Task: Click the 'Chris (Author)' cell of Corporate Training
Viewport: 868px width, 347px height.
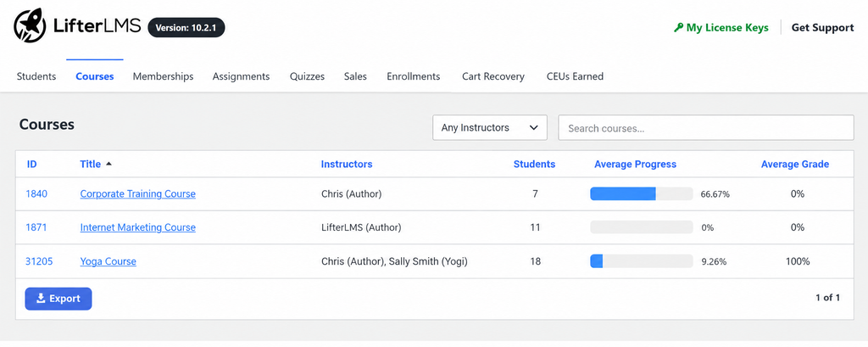Action: tap(352, 194)
